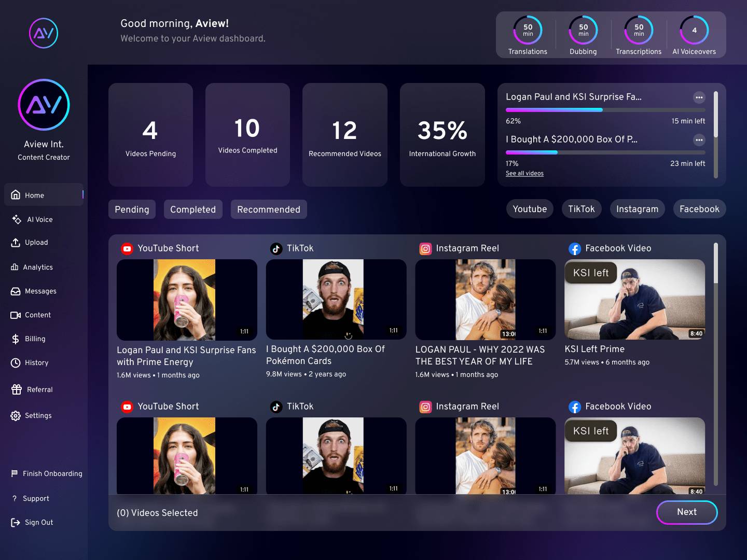Select the KSI Left Prime video thumbnail
The image size is (747, 560).
pos(634,299)
